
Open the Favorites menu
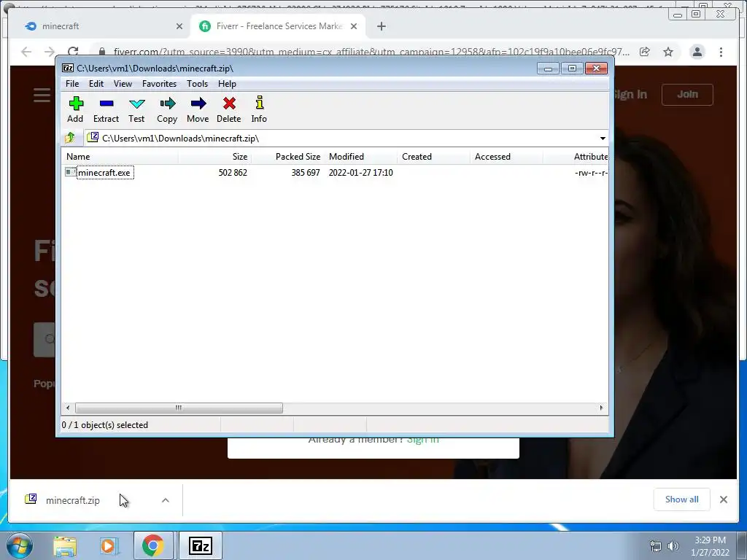pyautogui.click(x=159, y=84)
